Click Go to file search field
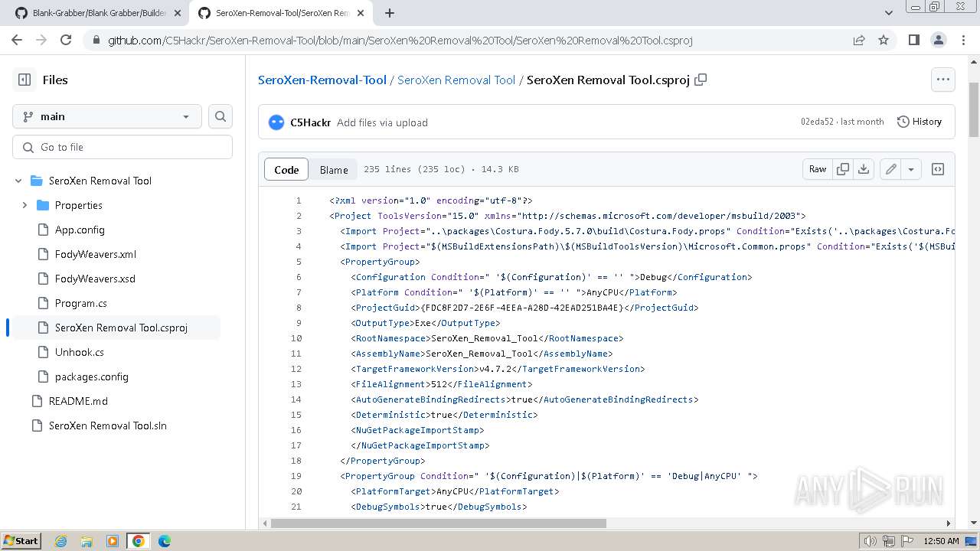Viewport: 980px width, 551px height. [x=122, y=147]
